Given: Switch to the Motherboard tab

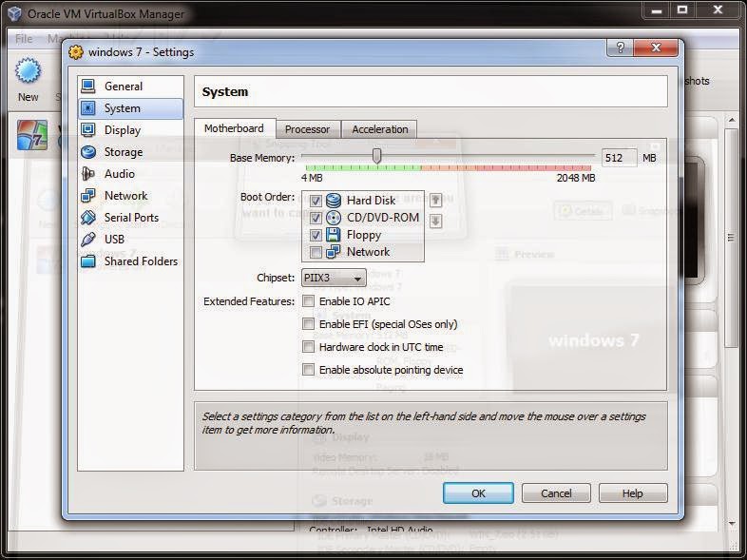Looking at the screenshot, I should tap(235, 128).
